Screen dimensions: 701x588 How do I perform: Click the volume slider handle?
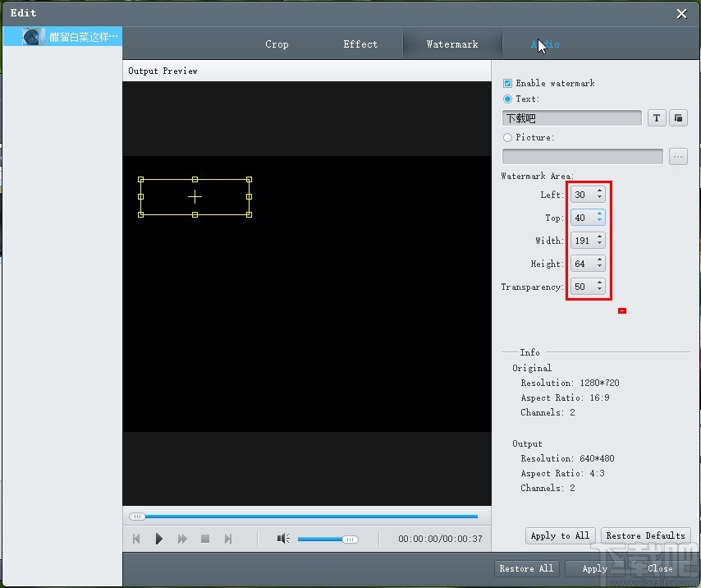[x=350, y=540]
